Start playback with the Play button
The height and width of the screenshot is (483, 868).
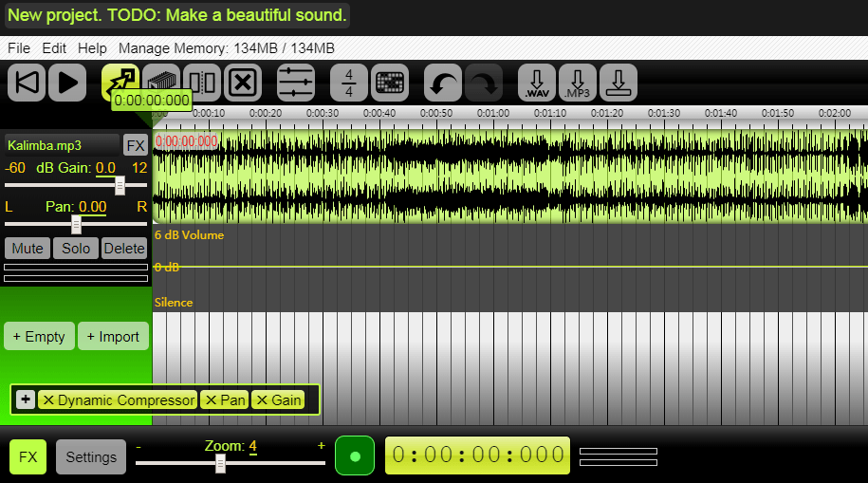67,84
